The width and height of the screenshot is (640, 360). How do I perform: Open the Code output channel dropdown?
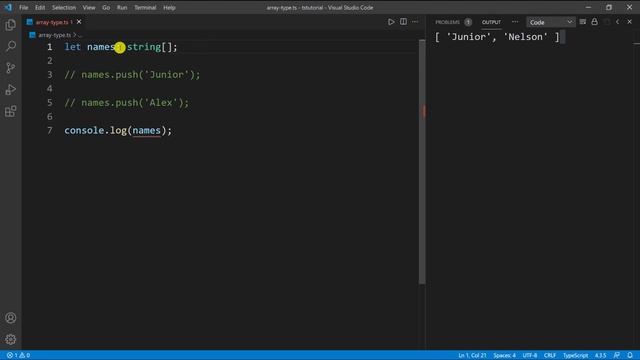pos(551,22)
